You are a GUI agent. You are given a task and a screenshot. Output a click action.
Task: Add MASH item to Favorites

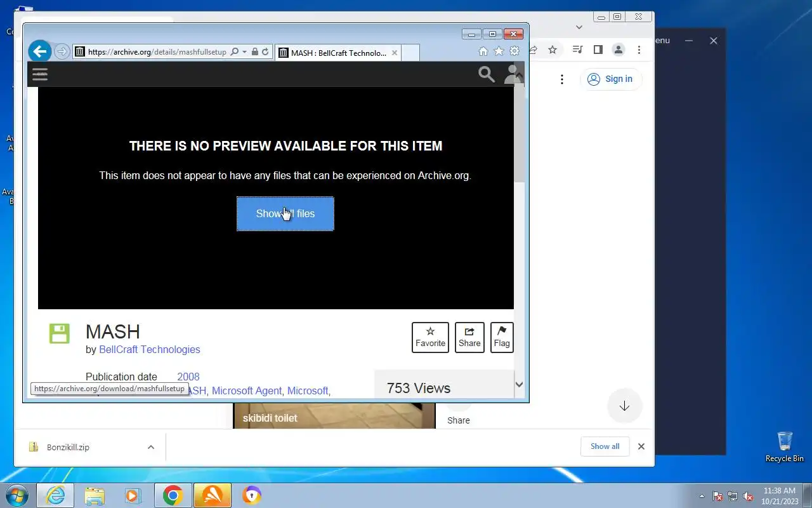coord(430,337)
